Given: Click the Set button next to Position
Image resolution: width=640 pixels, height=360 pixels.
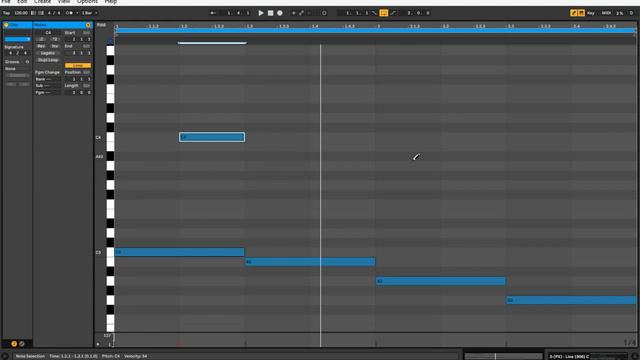Looking at the screenshot, I should 86,72.
